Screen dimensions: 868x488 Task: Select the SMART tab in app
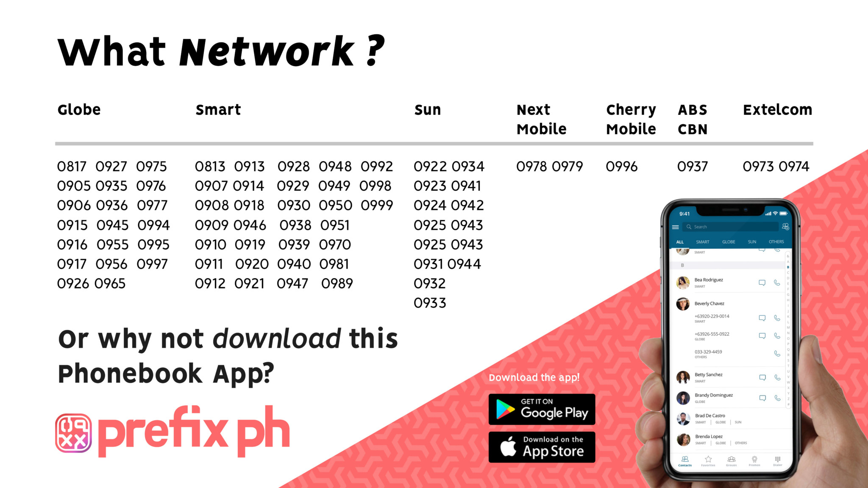coord(704,241)
